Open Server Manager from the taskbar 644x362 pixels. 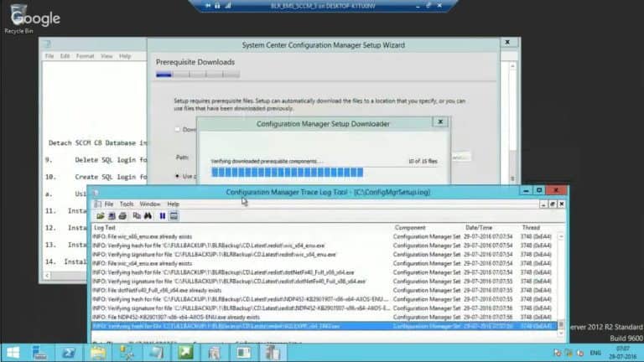(x=39, y=353)
